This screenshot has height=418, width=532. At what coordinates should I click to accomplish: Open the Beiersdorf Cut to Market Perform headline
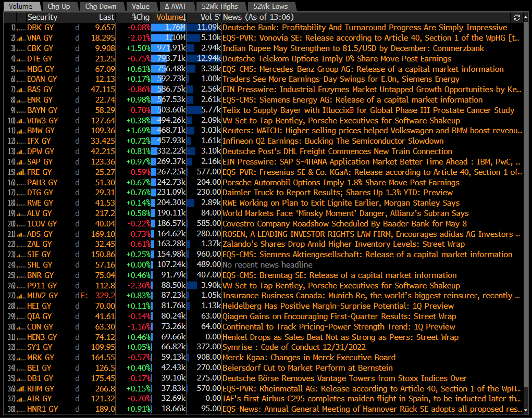point(308,368)
